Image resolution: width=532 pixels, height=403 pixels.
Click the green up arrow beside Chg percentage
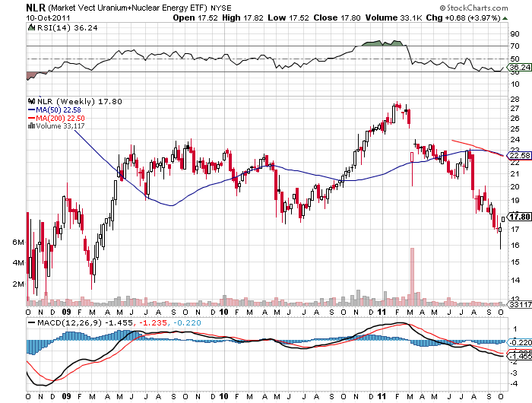(x=505, y=18)
